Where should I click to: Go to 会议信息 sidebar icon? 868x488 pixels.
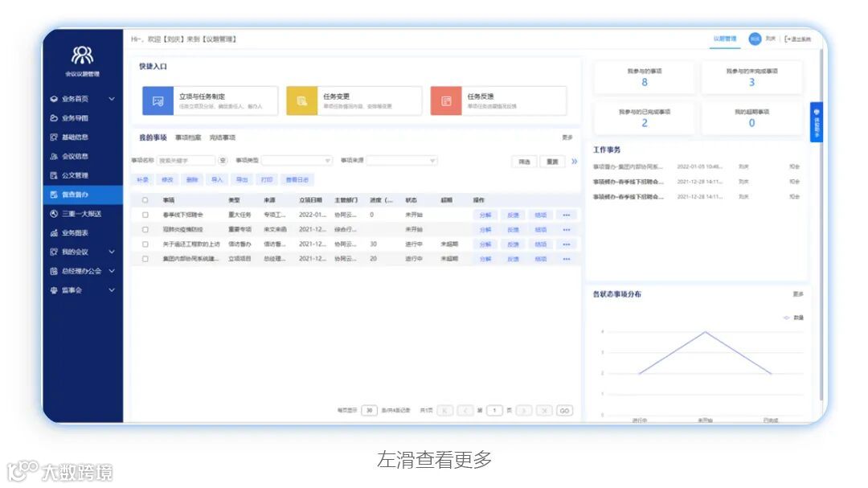54,156
